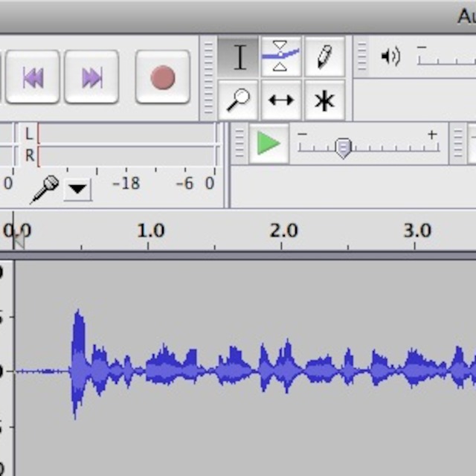Click green Play-at-Speed button
The height and width of the screenshot is (476, 476).
[268, 143]
